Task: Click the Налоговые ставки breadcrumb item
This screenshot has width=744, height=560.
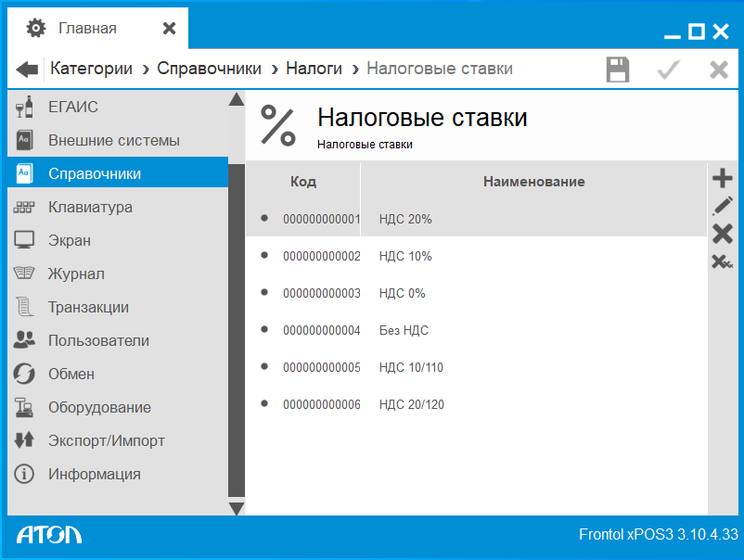Action: pos(440,69)
